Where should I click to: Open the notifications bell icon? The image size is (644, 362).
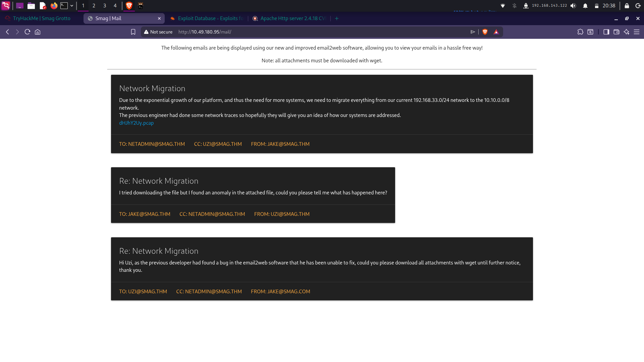(x=585, y=6)
